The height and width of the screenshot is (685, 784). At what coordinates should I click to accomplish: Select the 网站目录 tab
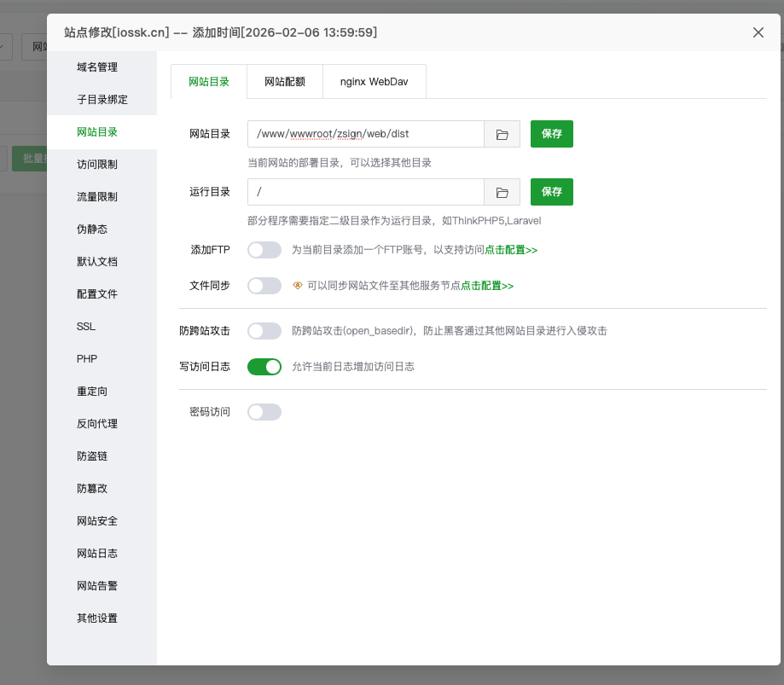(x=209, y=81)
